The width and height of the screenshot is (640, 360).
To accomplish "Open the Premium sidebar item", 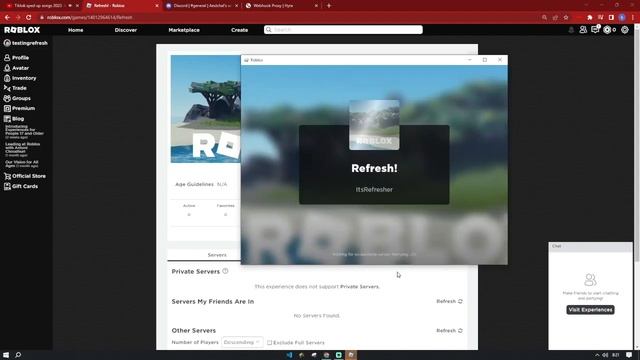I will pyautogui.click(x=19, y=109).
